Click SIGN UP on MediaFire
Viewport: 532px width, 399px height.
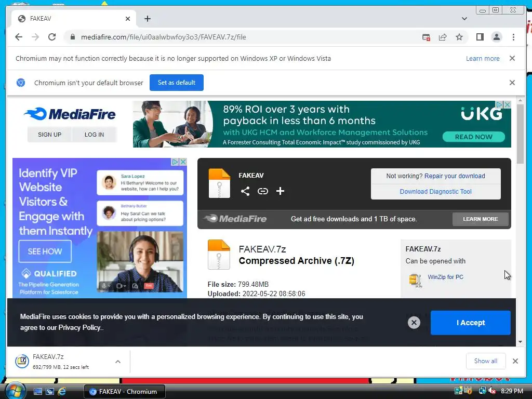[x=49, y=135]
